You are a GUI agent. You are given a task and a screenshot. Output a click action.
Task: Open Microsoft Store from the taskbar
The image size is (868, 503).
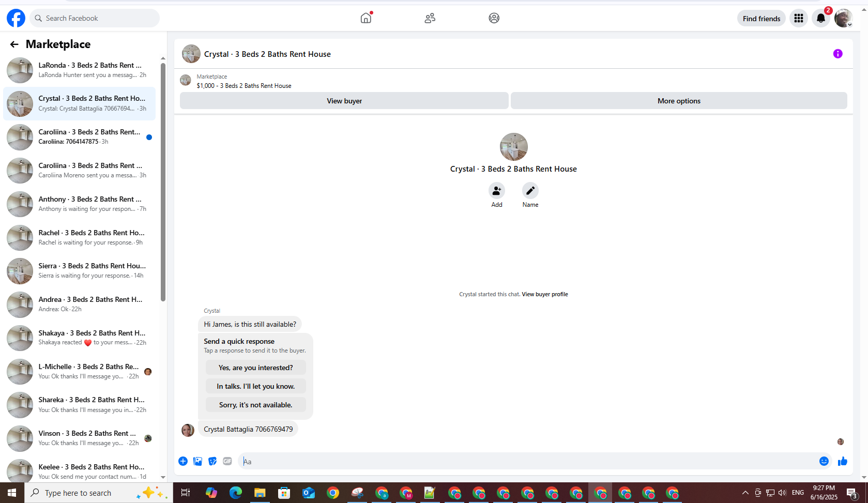point(284,493)
